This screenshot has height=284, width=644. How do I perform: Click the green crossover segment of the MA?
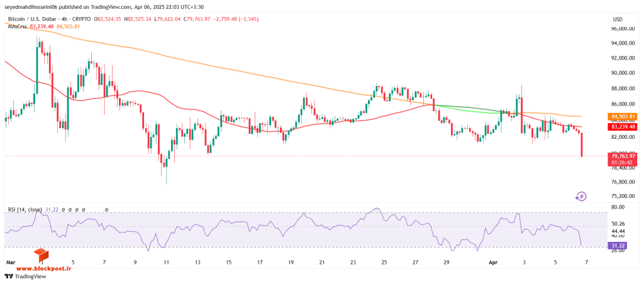pyautogui.click(x=468, y=109)
